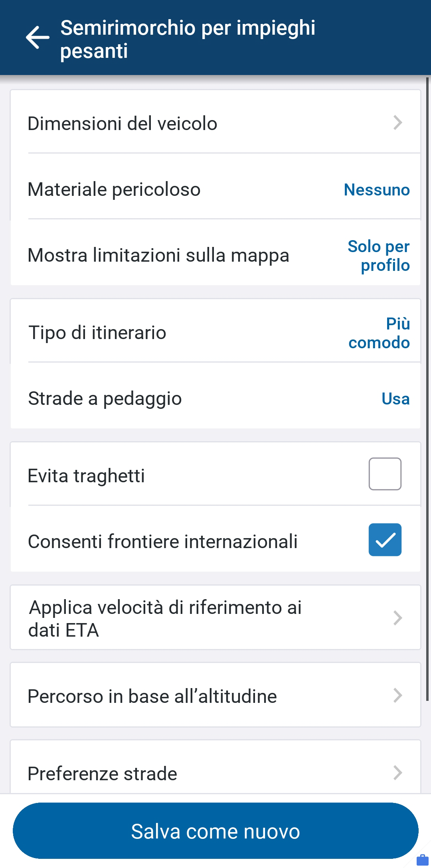
Task: Tap the Strade a pedaggio label
Action: point(105,398)
